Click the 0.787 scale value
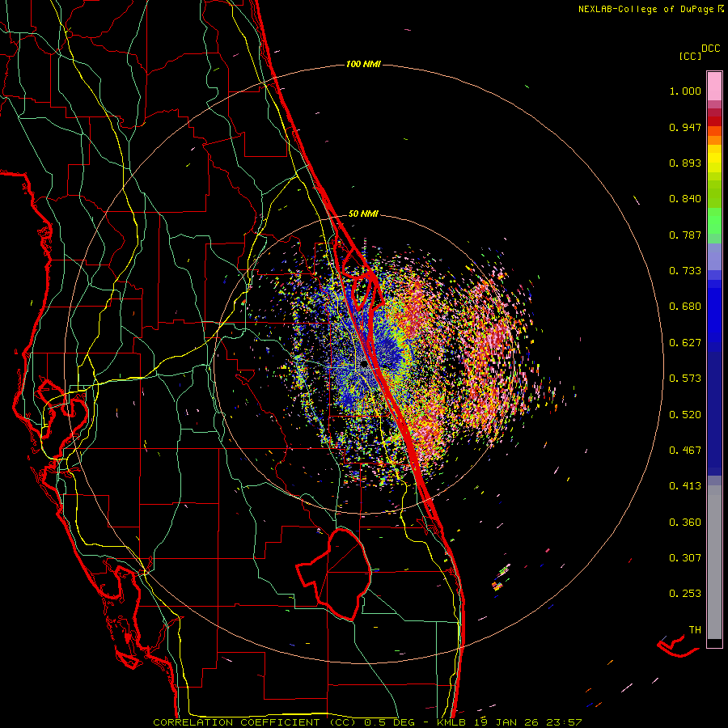The width and height of the screenshot is (728, 728). pos(685,235)
